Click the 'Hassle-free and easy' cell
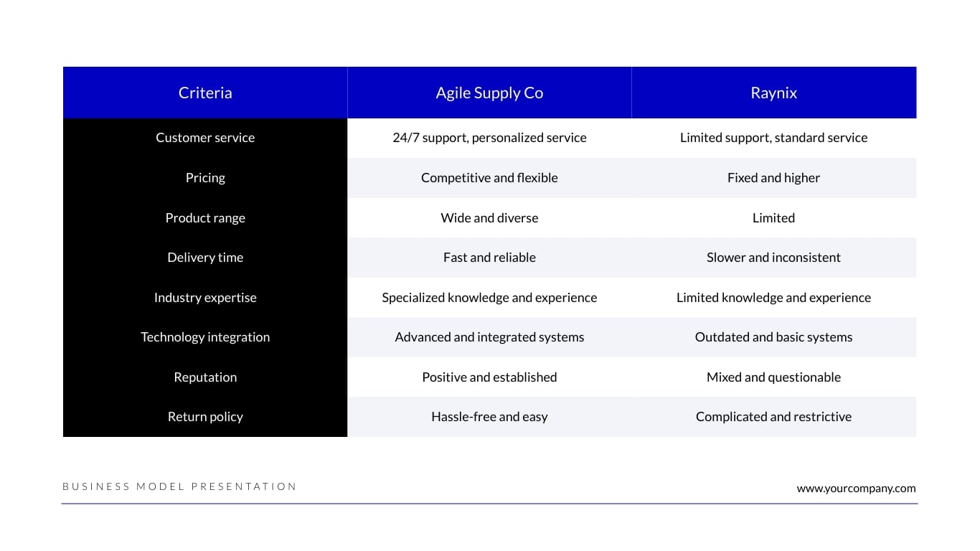 point(489,417)
